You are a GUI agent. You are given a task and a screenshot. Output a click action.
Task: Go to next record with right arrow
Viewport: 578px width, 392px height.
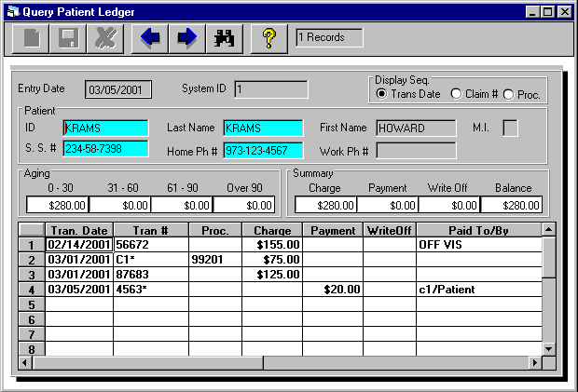click(x=187, y=39)
